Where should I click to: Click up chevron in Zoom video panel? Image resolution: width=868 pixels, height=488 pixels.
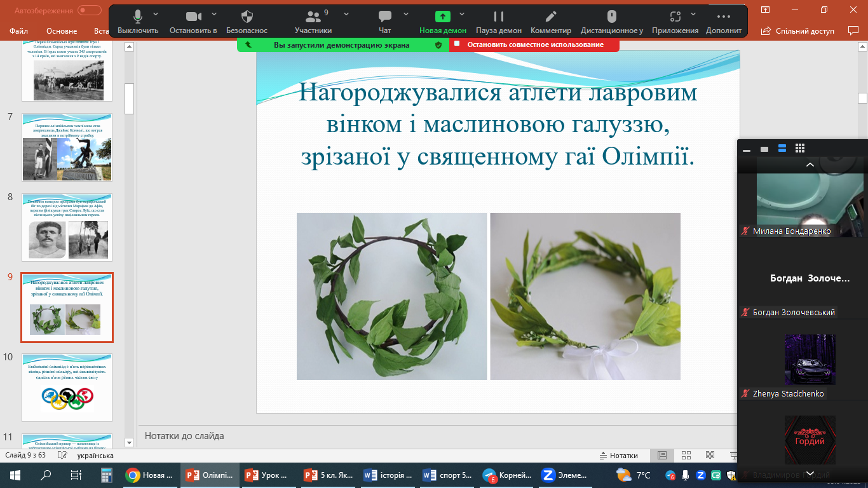pyautogui.click(x=810, y=165)
